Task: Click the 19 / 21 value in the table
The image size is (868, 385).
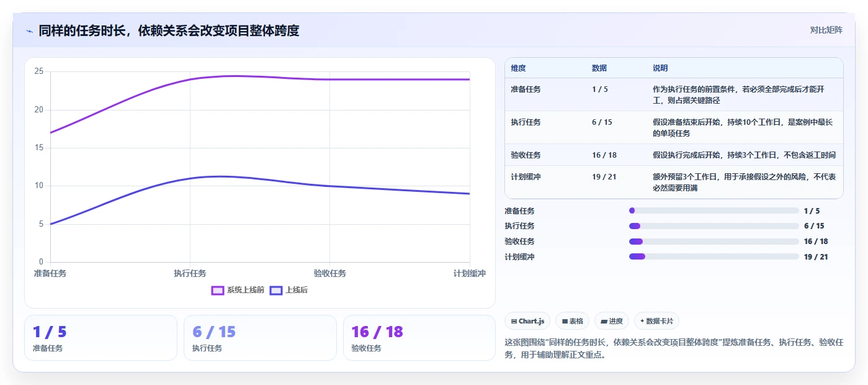Action: (604, 177)
